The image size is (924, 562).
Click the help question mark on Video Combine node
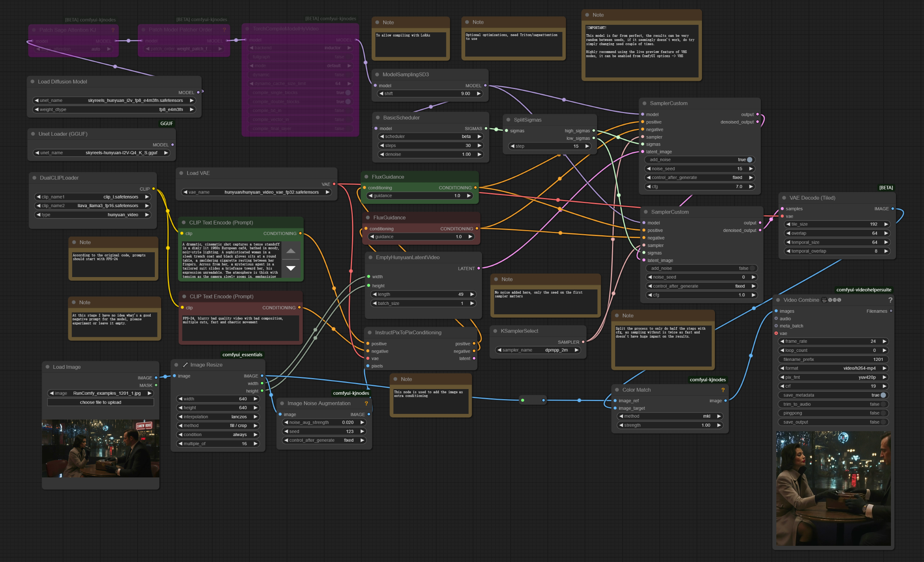pyautogui.click(x=890, y=300)
